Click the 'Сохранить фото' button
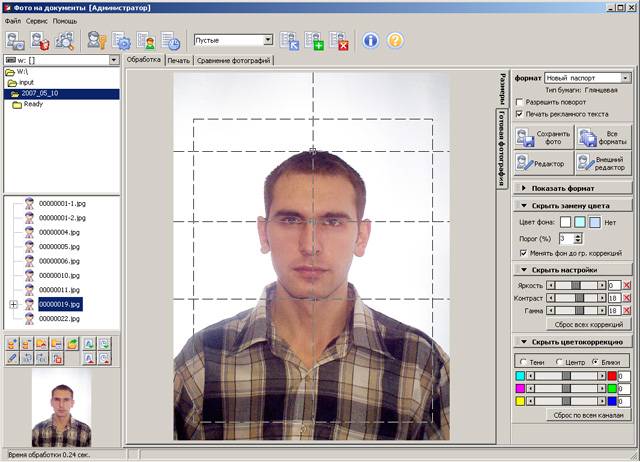This screenshot has width=640, height=462. [x=543, y=138]
